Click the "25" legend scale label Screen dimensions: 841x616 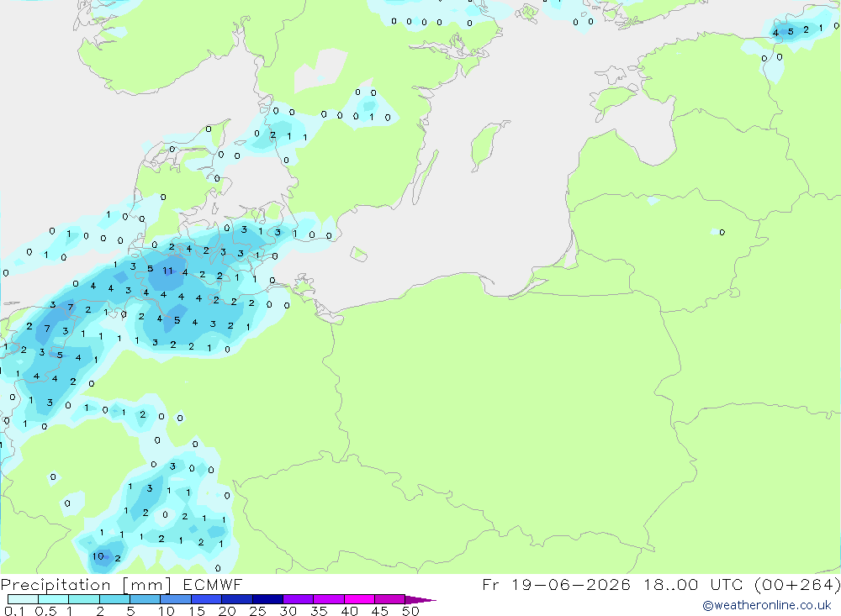click(x=258, y=611)
